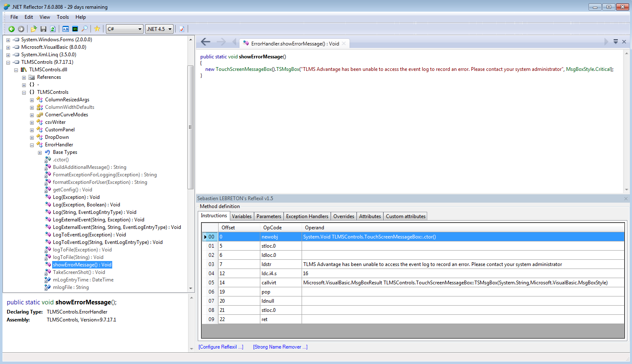Close the Reflexil panel with its X
The image size is (632, 364).
626,198
